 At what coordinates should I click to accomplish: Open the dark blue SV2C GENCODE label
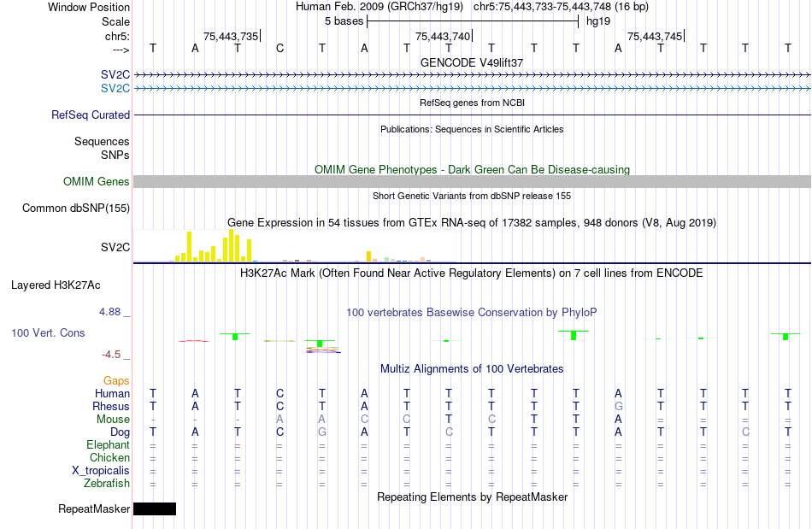click(x=115, y=75)
